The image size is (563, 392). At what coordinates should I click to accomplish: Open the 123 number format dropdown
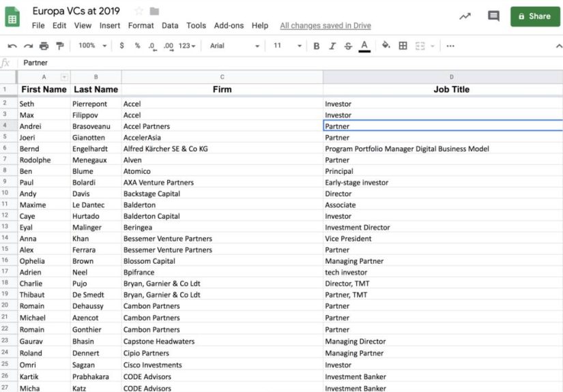point(187,46)
